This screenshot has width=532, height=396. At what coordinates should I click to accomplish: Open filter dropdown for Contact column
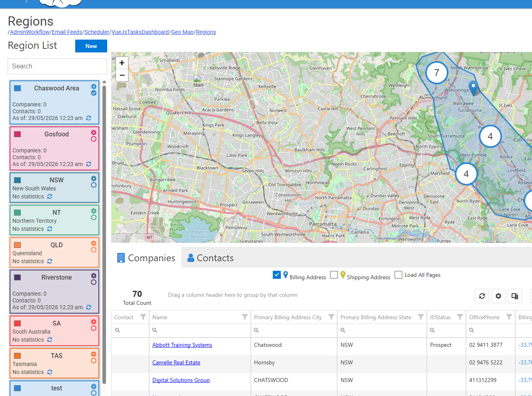(x=143, y=317)
